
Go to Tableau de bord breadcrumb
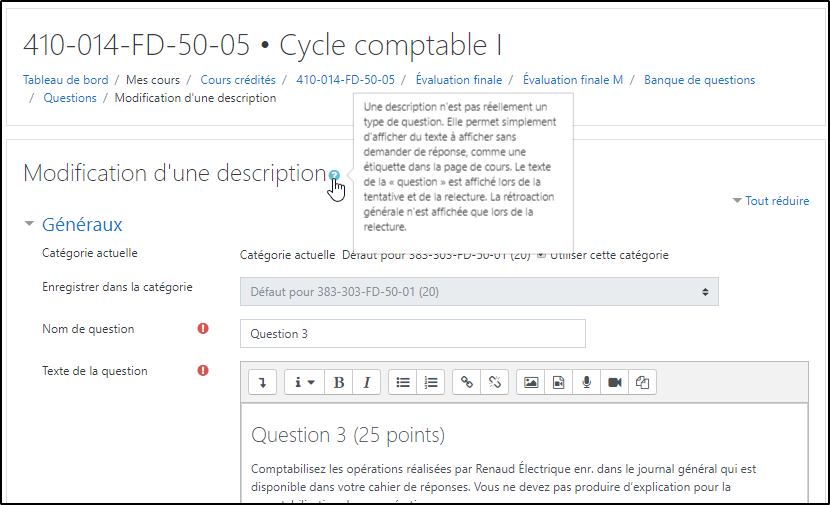pyautogui.click(x=66, y=80)
